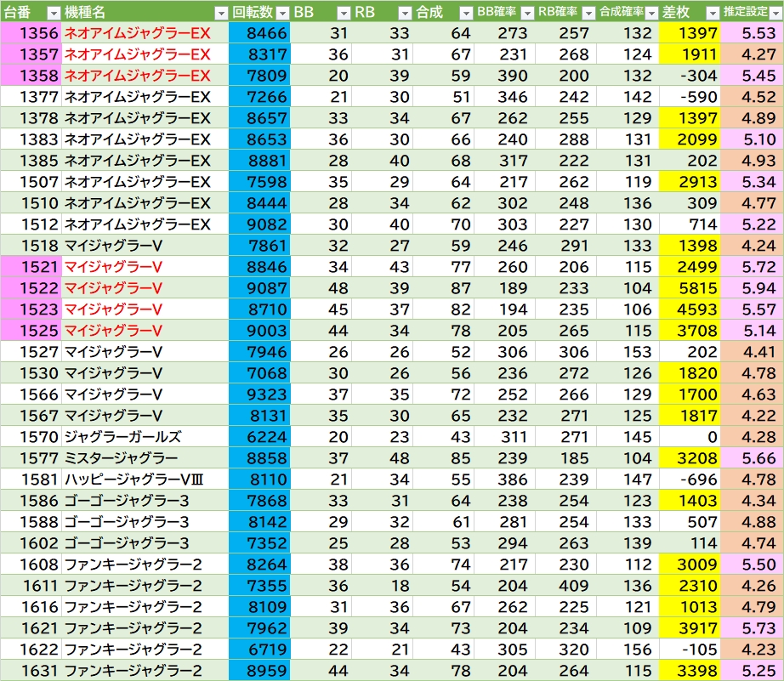Click the RB column filter arrow
The image size is (784, 681).
[x=404, y=13]
